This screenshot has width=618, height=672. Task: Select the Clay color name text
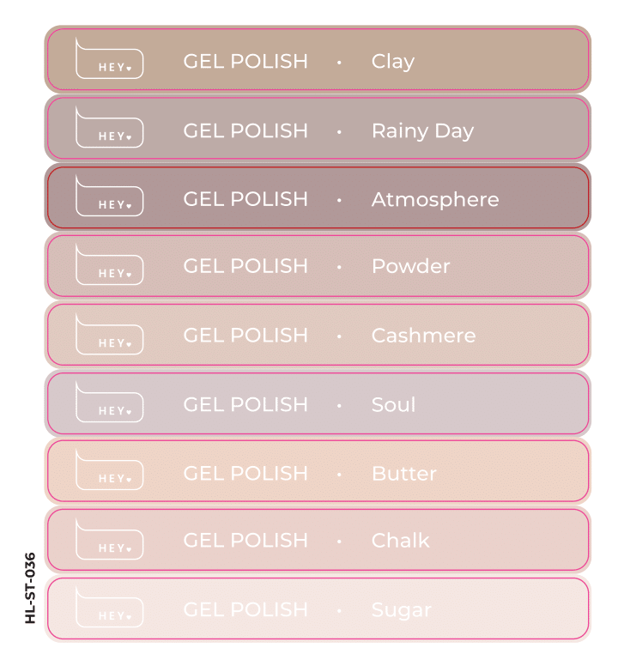(x=393, y=62)
